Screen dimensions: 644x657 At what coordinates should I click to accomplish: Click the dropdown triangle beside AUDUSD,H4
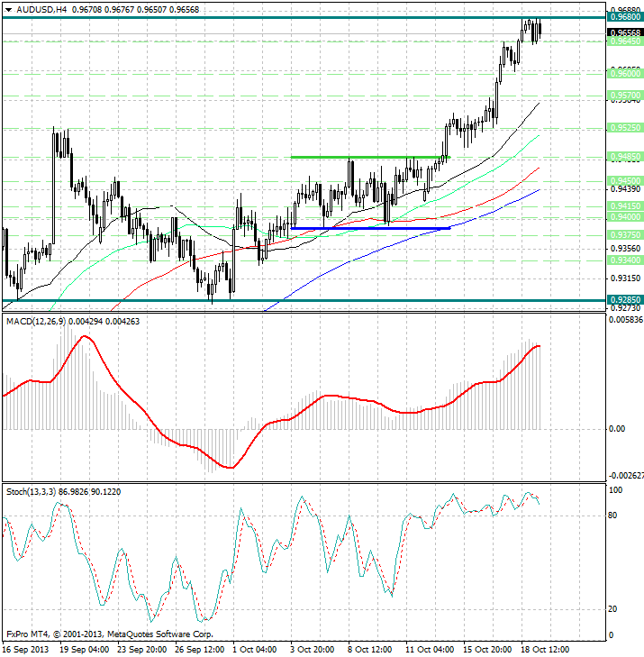tap(7, 9)
